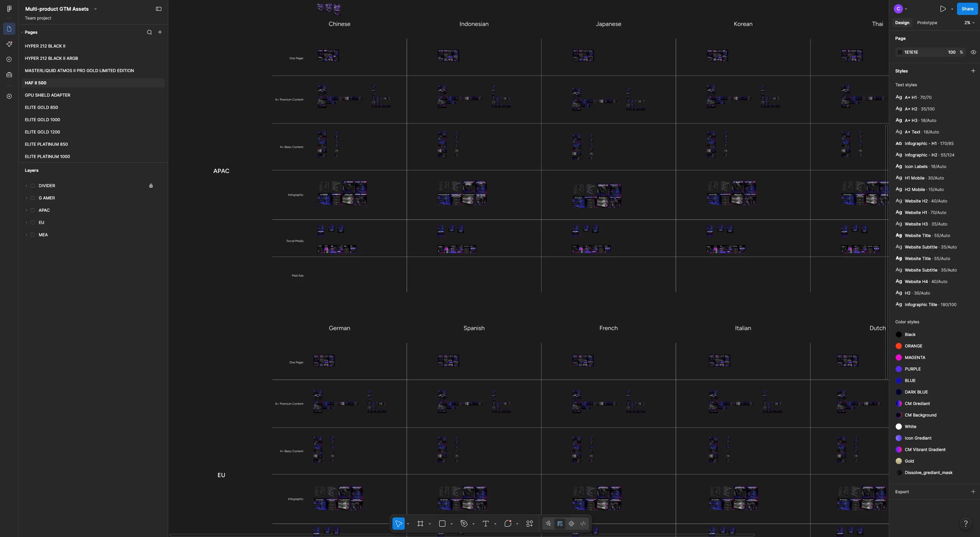The image size is (980, 537).
Task: Open the file name dropdown menu
Action: (95, 9)
